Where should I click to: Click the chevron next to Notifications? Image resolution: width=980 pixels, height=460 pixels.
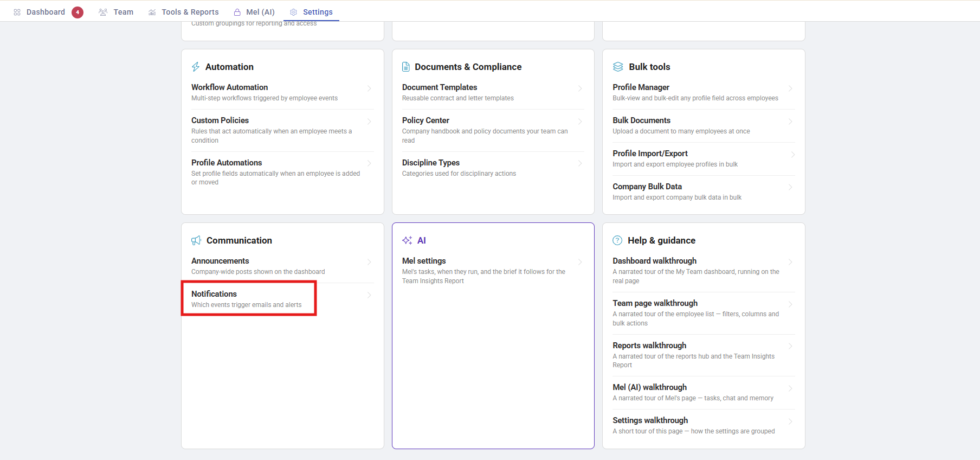[x=369, y=295]
